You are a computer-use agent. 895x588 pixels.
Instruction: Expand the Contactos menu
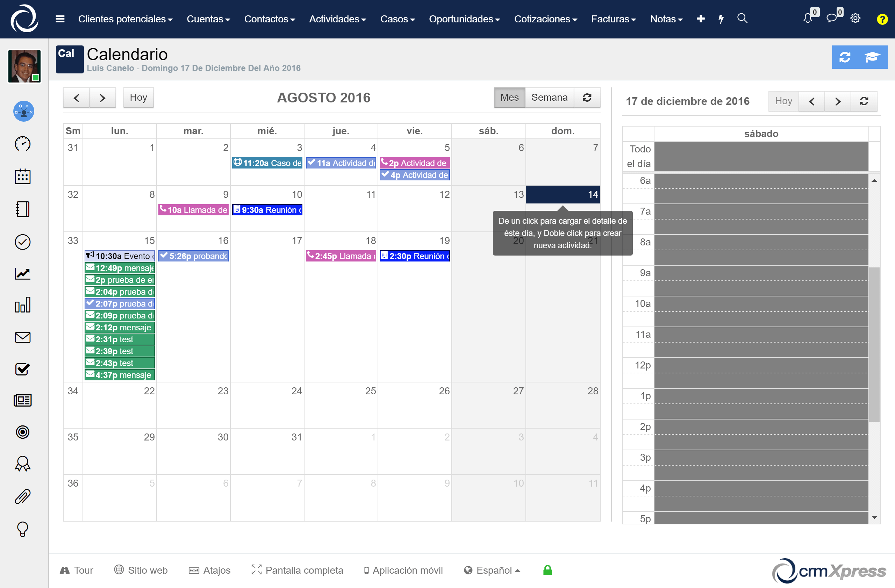270,19
